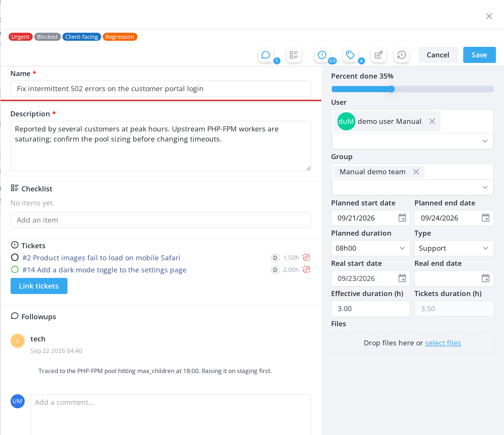Open the tickets toolbar icon showing 1/2
Viewport: 504px width, 435px height.
pyautogui.click(x=322, y=55)
